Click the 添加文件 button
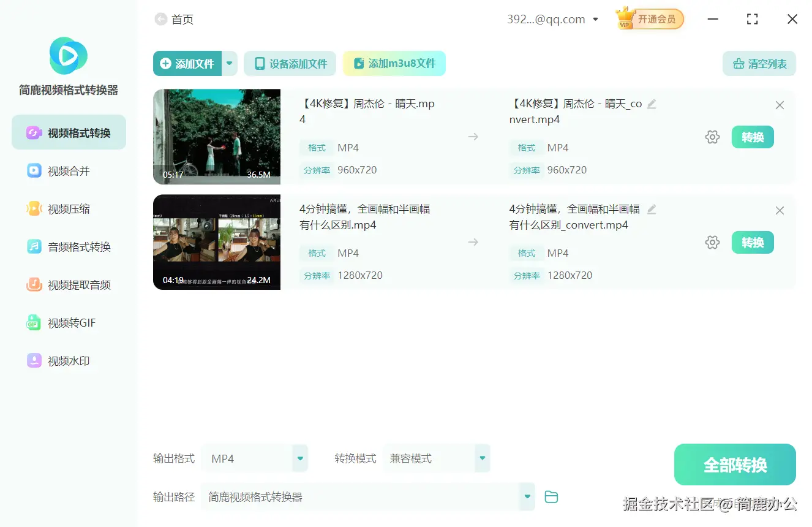The height and width of the screenshot is (527, 812). tap(187, 64)
